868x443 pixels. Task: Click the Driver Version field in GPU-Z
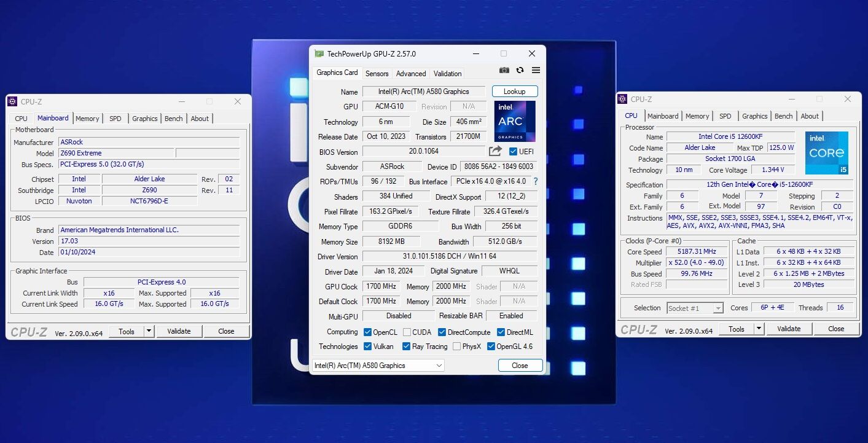pos(450,256)
